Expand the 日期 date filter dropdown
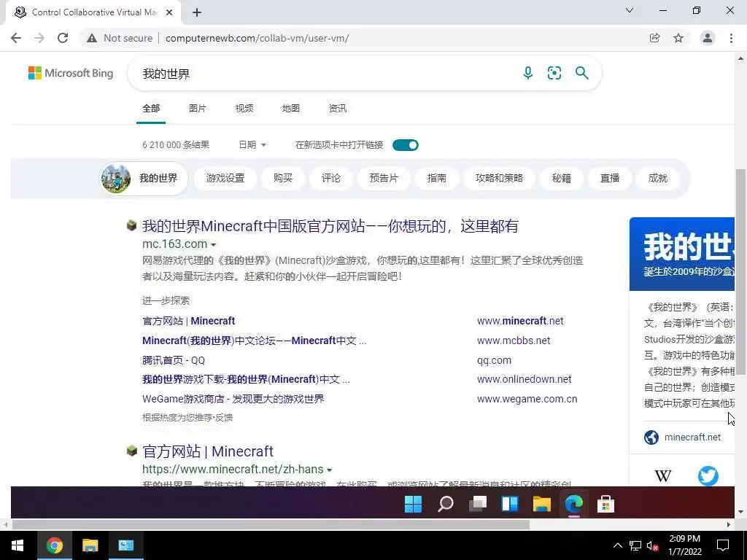 click(x=252, y=145)
